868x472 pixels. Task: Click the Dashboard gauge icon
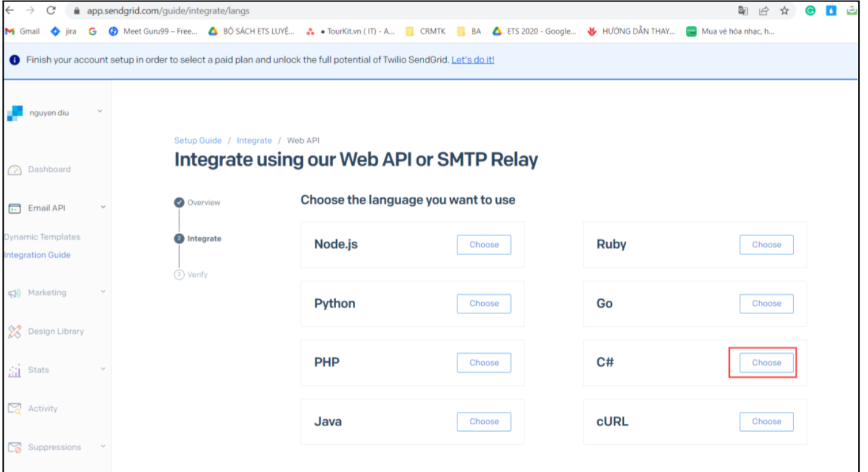coord(15,170)
